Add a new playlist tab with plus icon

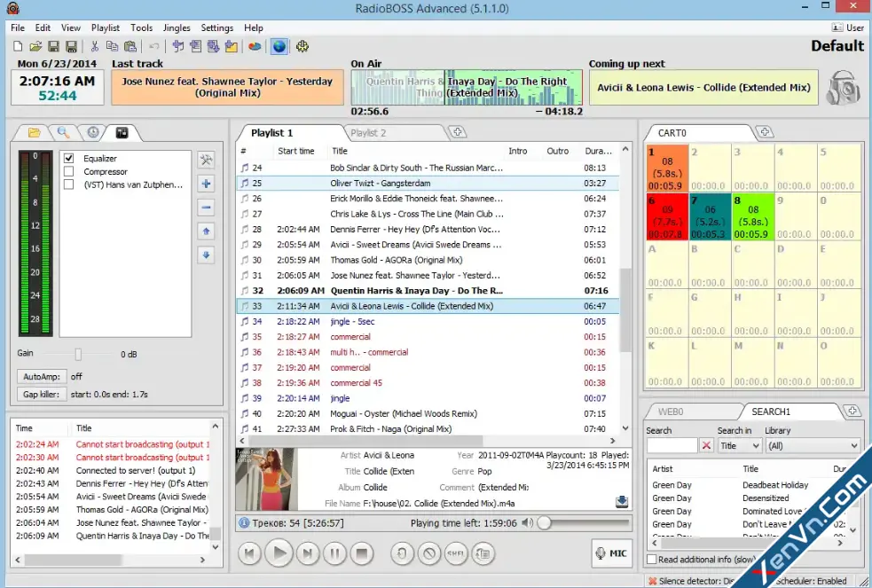tap(457, 132)
